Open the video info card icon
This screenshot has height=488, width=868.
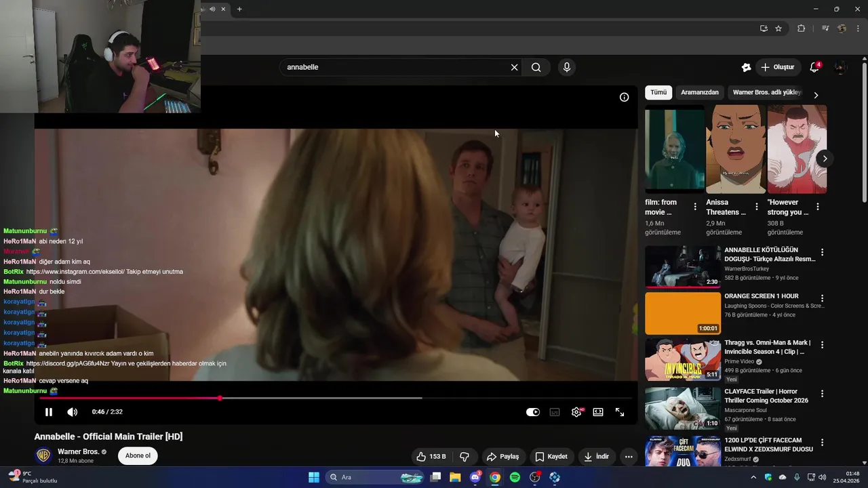click(x=625, y=97)
